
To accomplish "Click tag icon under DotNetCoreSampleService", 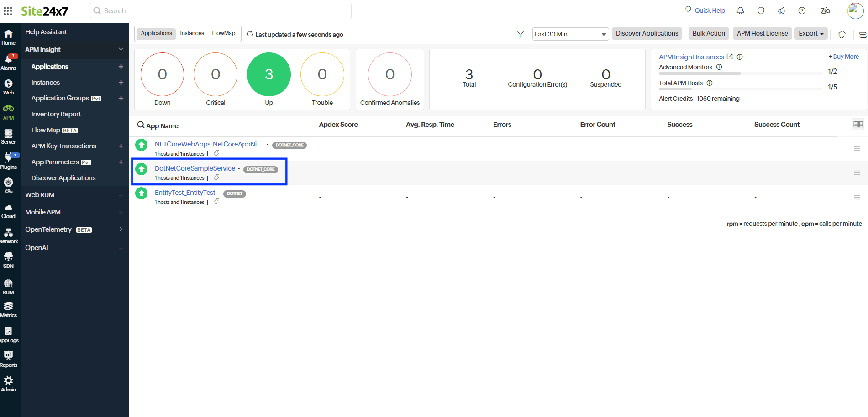I will pyautogui.click(x=216, y=177).
